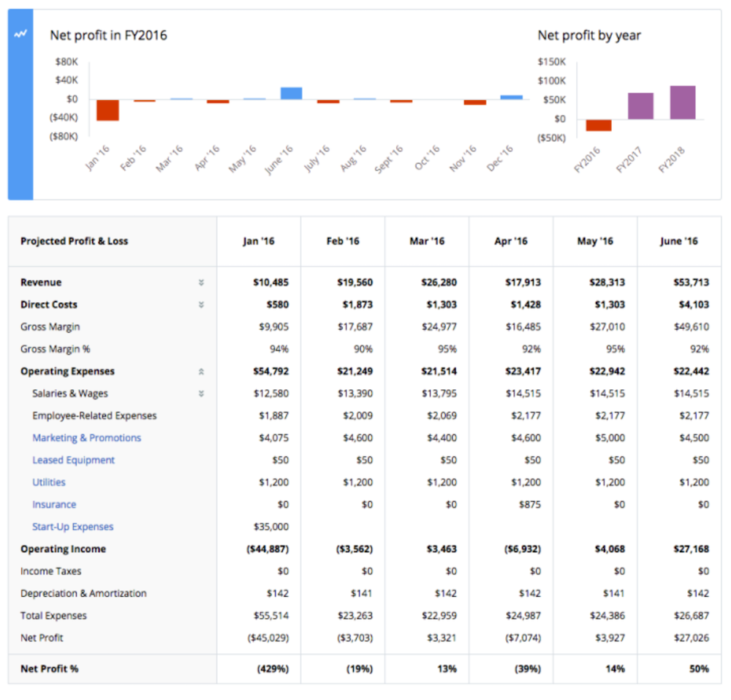Expand the Direct Costs breakdown
Image resolution: width=731 pixels, height=700 pixels.
tap(201, 304)
